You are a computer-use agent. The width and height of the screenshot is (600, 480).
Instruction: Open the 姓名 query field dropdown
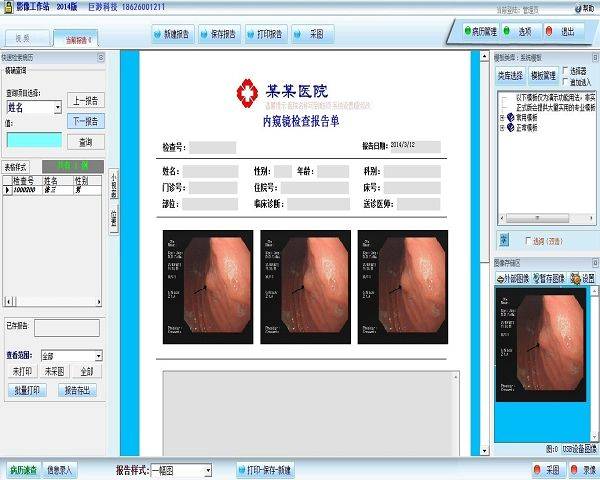(56, 106)
